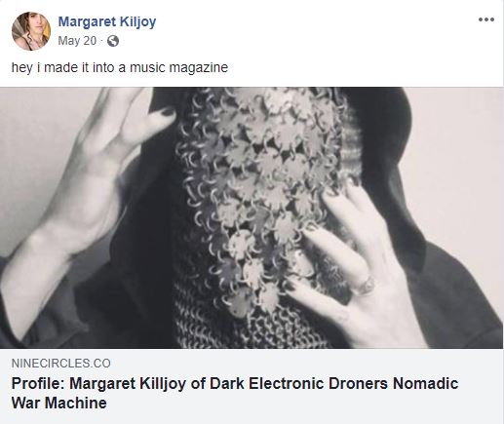Open Margaret Kiljoy's profile picture
The height and width of the screenshot is (424, 504).
pyautogui.click(x=31, y=31)
